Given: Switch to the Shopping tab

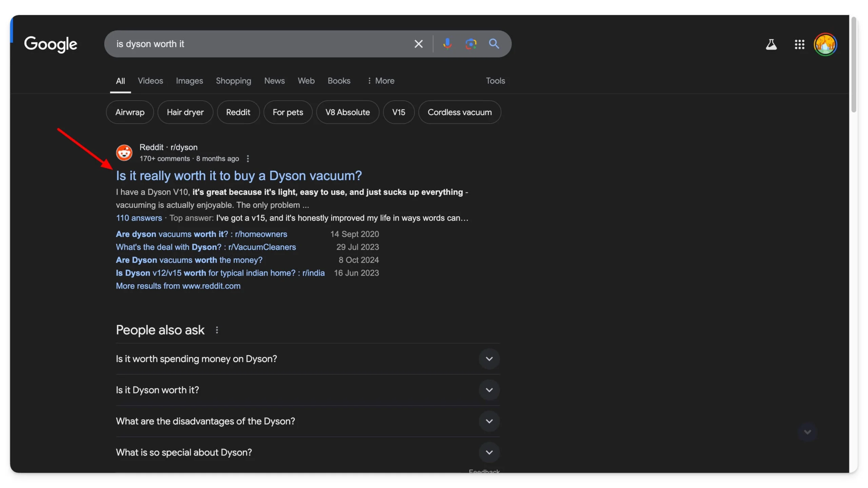Looking at the screenshot, I should [234, 81].
